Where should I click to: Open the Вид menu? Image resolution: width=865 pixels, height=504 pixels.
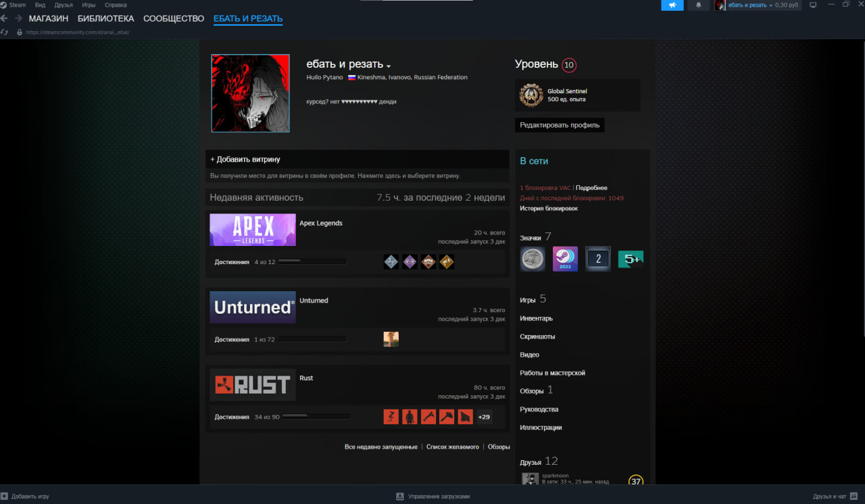point(40,5)
